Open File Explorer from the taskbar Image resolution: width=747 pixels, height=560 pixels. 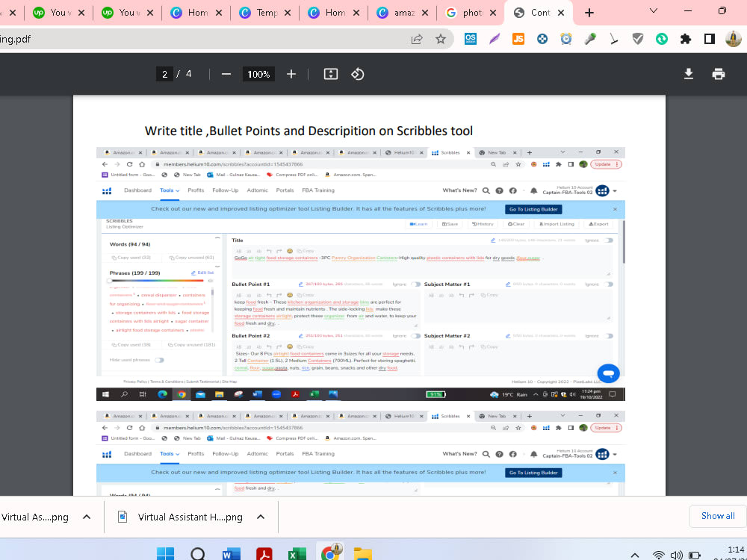(x=362, y=554)
